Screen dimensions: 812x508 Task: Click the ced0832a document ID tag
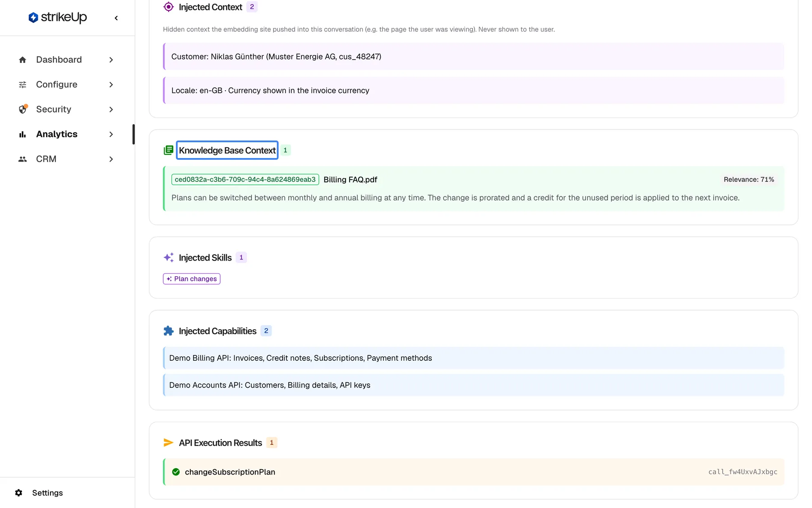coord(245,179)
